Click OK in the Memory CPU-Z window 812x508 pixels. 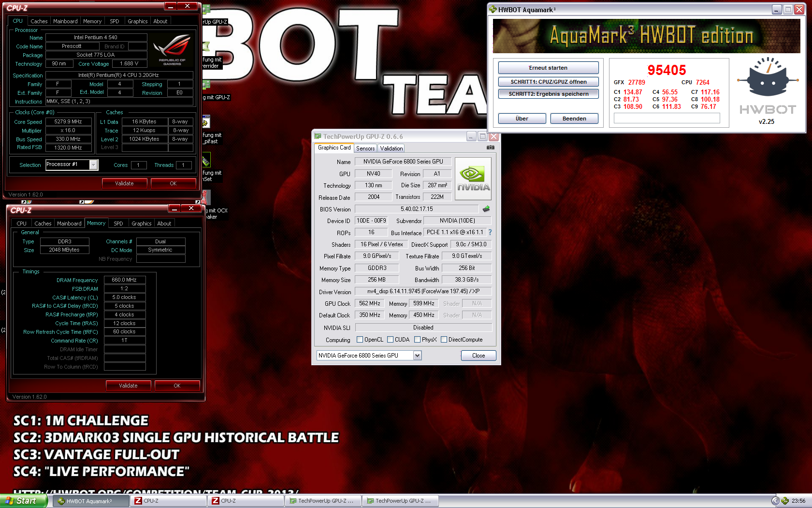(177, 386)
